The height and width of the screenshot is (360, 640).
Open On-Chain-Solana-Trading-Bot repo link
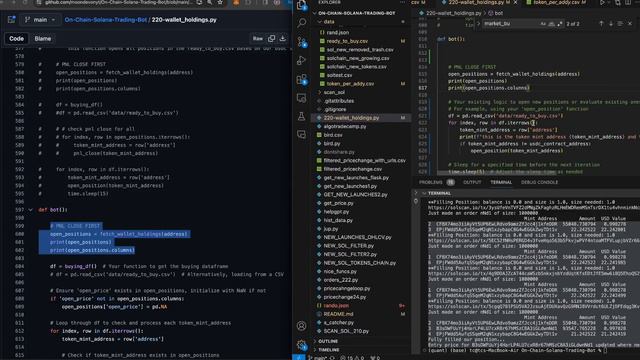(105, 20)
